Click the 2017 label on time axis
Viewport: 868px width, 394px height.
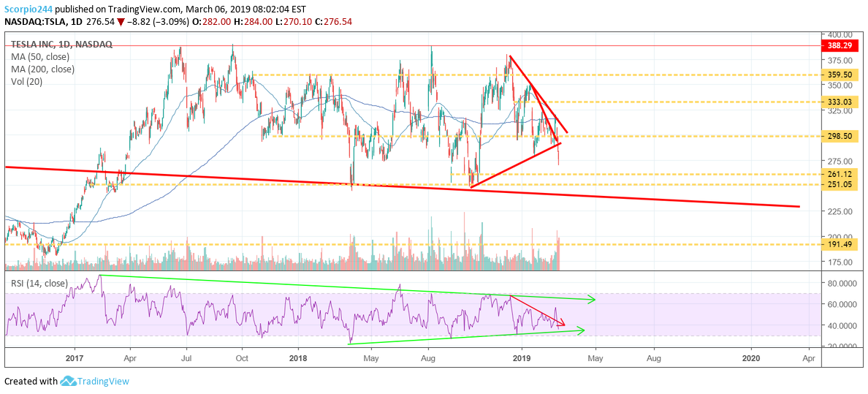point(74,358)
